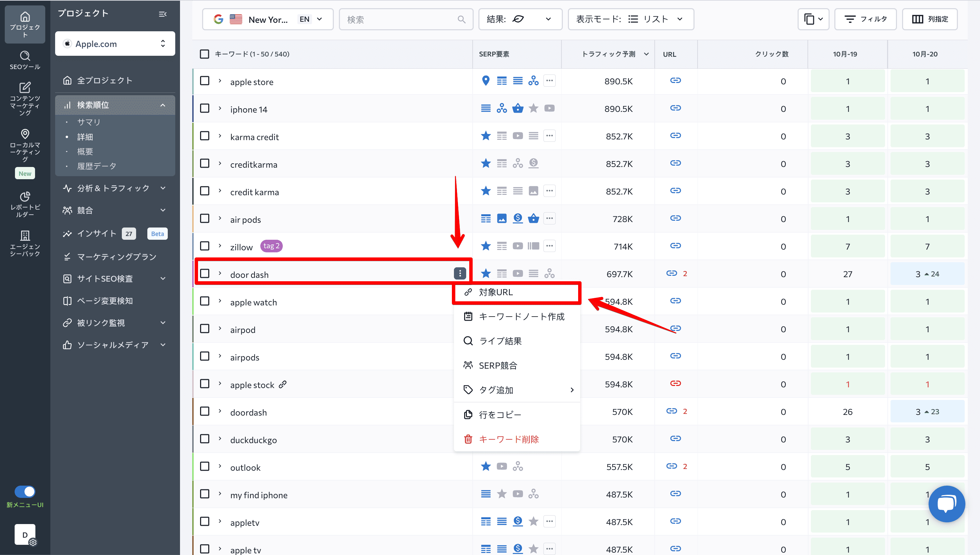Check the iphone 14 row checkbox
Screen dimensions: 980x555
pyautogui.click(x=205, y=108)
